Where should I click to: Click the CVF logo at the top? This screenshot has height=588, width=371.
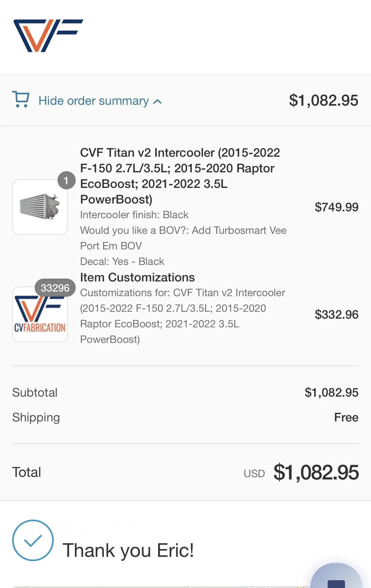(48, 36)
